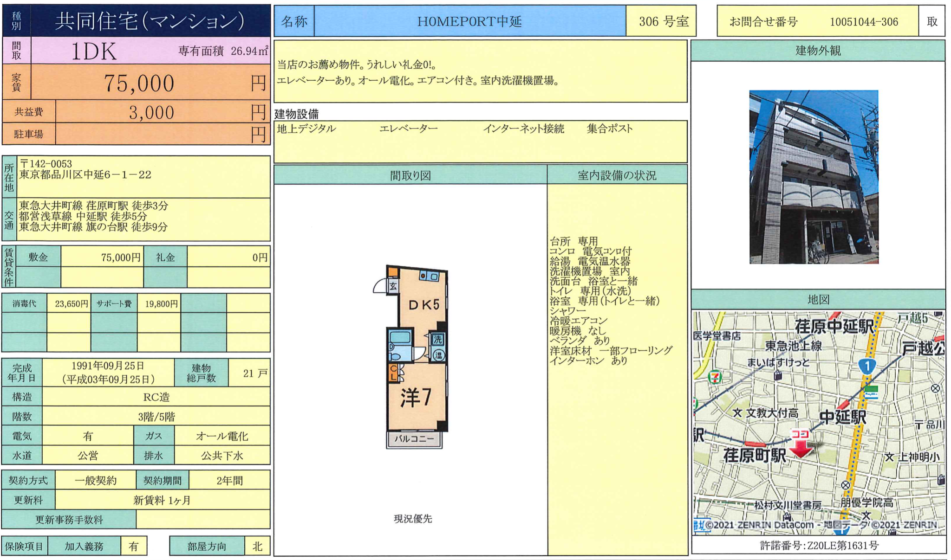Click the 消毒代 amount 23,650円

72,304
